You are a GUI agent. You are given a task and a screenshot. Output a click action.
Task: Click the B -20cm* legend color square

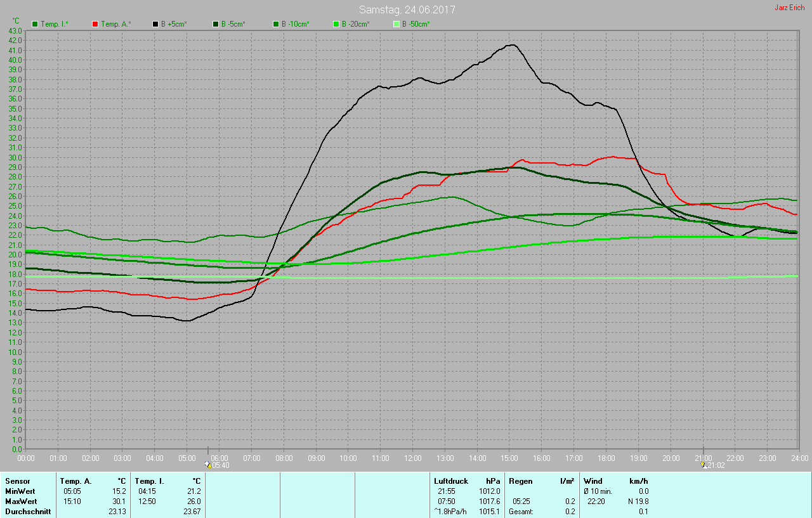[336, 24]
